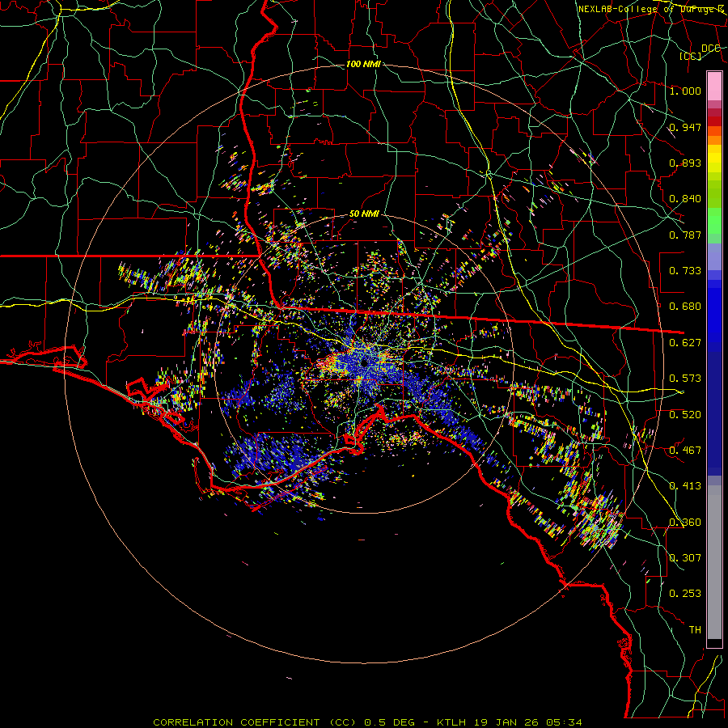Click the DCC [CC] legend title
The height and width of the screenshot is (728, 728).
[x=700, y=52]
